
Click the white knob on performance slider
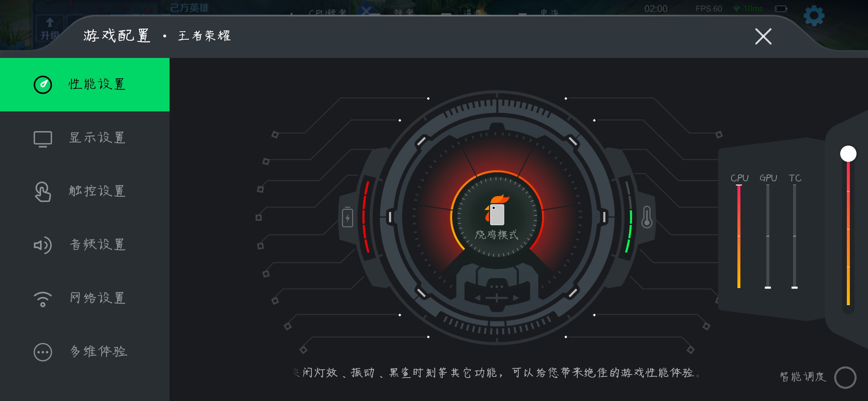click(x=848, y=154)
